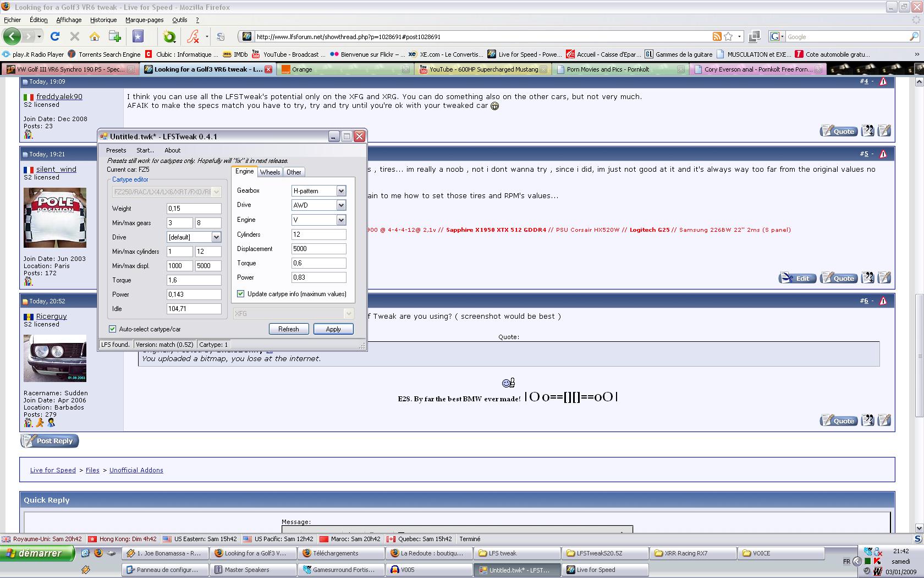This screenshot has height=578, width=924.
Task: Click the Apply button in LFSTweak
Action: [x=333, y=329]
